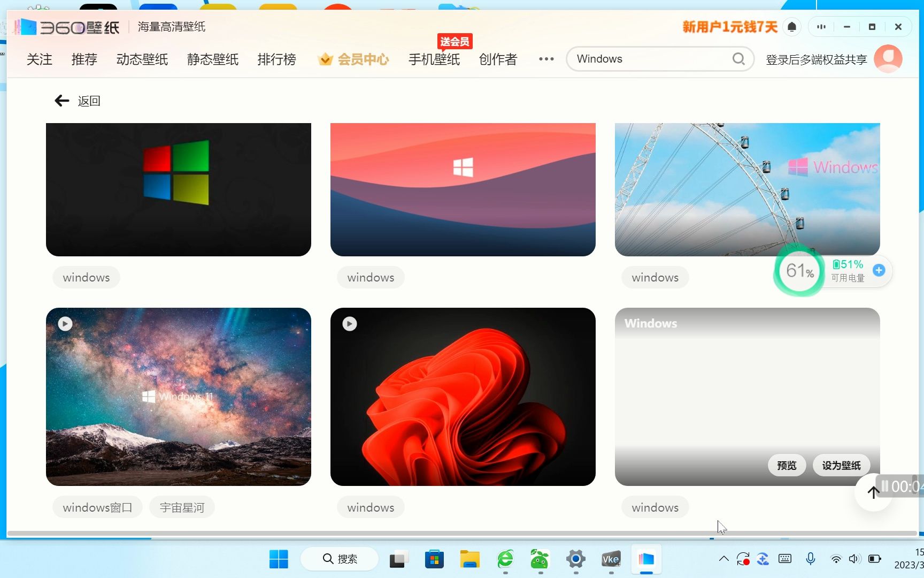Viewport: 924px width, 578px height.
Task: Click the crown icon beside 会员中心
Action: click(x=325, y=59)
